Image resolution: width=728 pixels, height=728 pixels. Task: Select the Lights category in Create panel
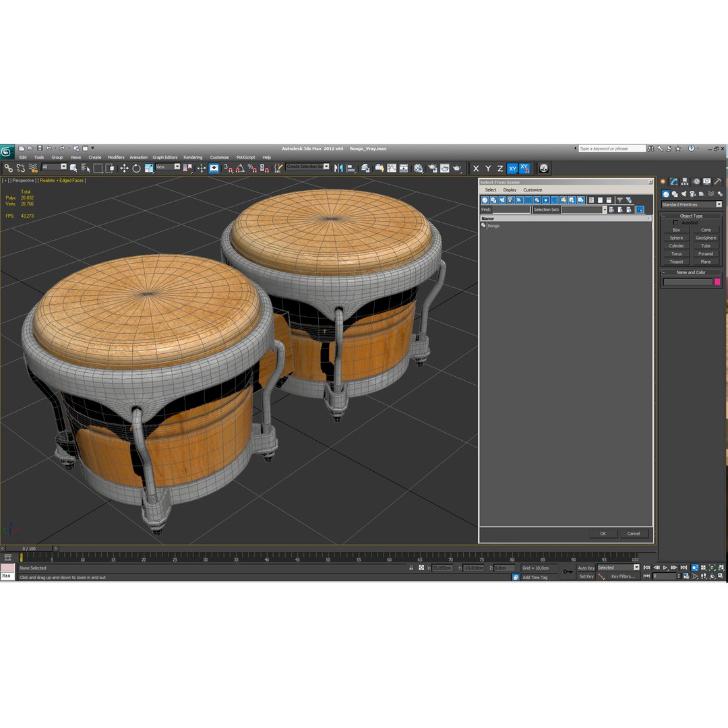[684, 194]
